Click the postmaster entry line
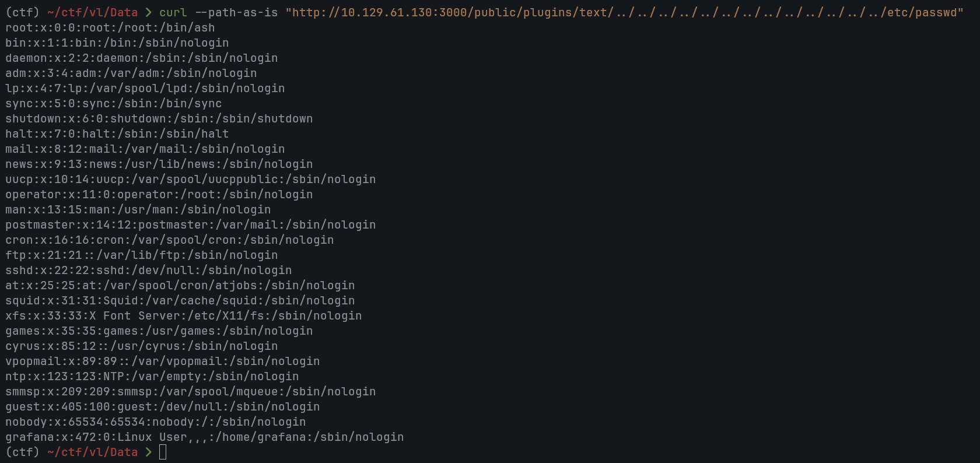This screenshot has width=980, height=463. coord(190,225)
